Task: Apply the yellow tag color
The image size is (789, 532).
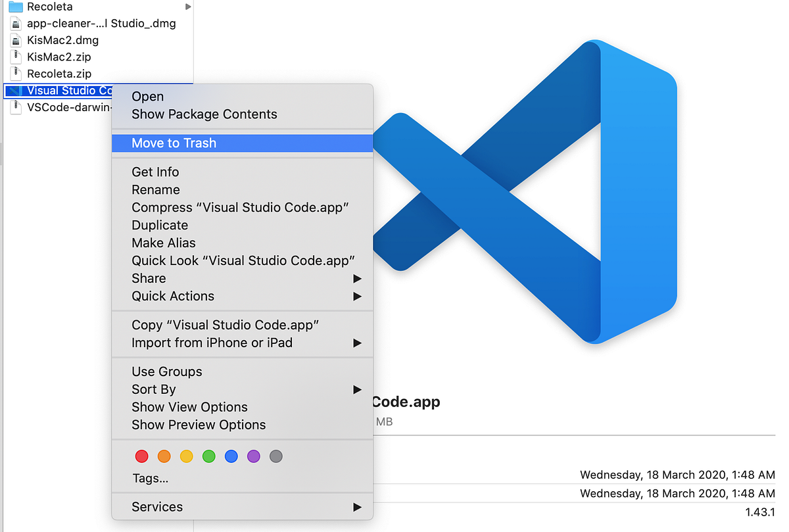Action: point(187,456)
